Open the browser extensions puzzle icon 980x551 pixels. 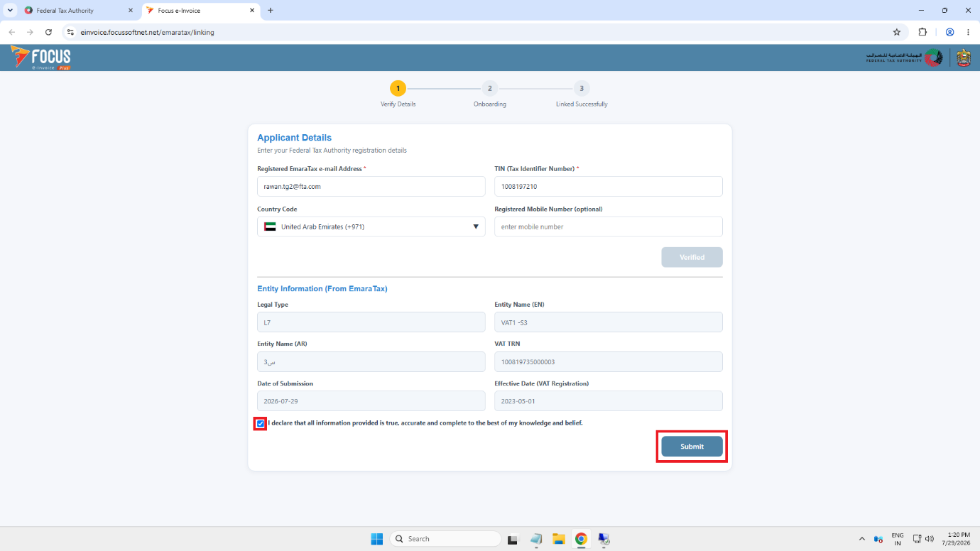coord(922,32)
